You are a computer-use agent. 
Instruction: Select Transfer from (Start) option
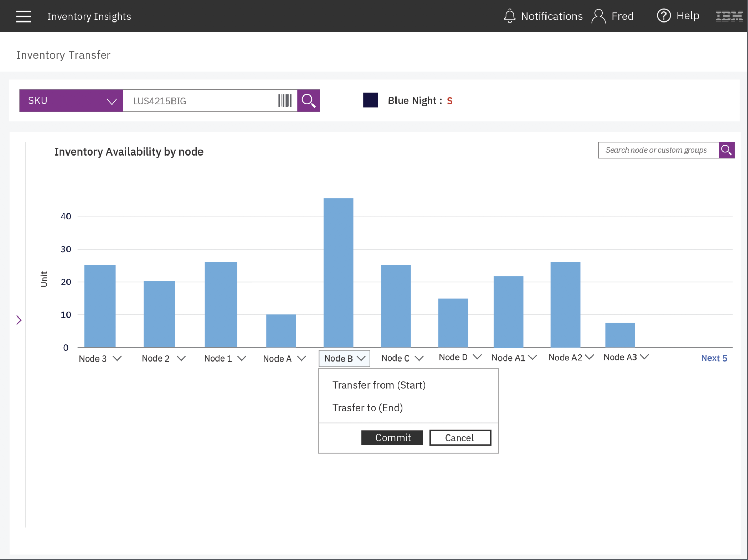pyautogui.click(x=379, y=385)
